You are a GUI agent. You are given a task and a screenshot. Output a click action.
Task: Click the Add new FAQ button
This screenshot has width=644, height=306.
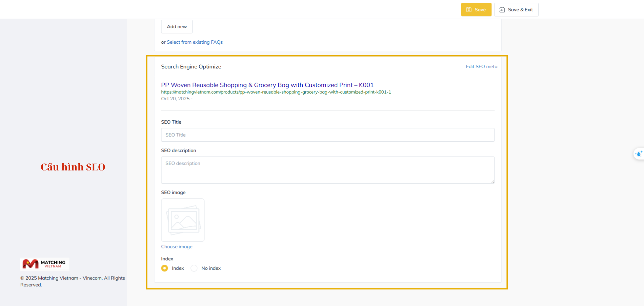click(x=177, y=26)
